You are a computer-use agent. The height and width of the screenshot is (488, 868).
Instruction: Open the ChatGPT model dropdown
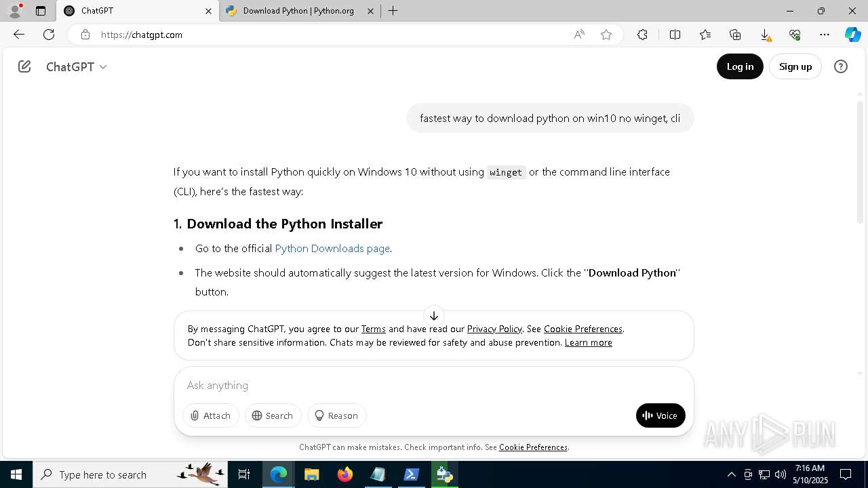point(76,66)
